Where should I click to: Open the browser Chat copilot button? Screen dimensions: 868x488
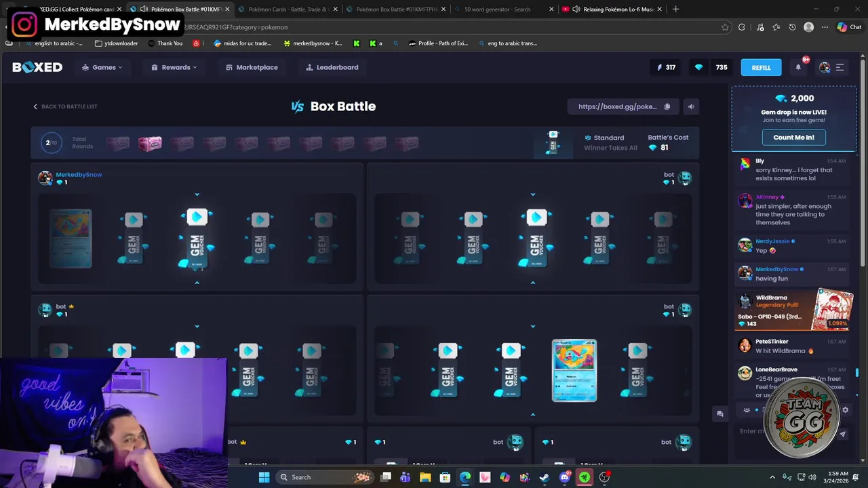[849, 27]
